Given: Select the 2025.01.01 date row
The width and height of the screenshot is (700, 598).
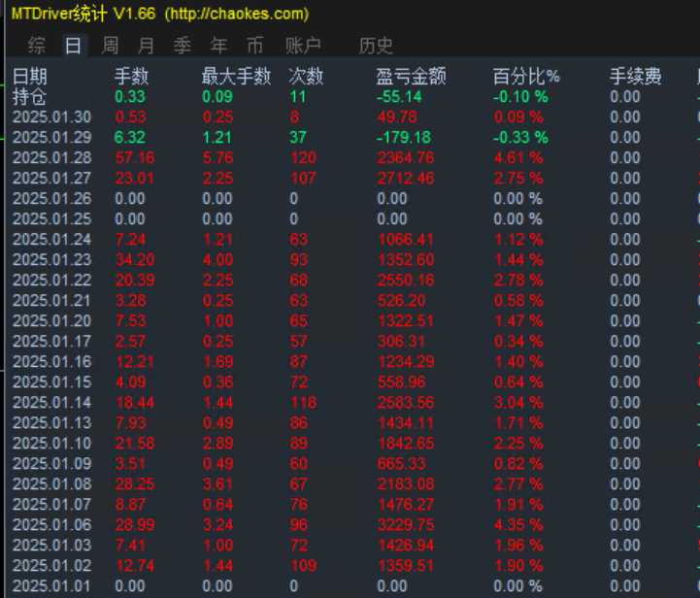Looking at the screenshot, I should click(x=51, y=586).
